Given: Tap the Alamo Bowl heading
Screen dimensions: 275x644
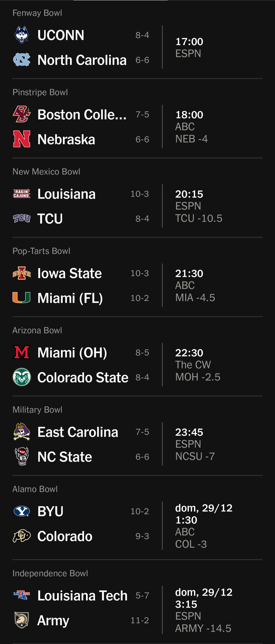Looking at the screenshot, I should click(x=35, y=489).
